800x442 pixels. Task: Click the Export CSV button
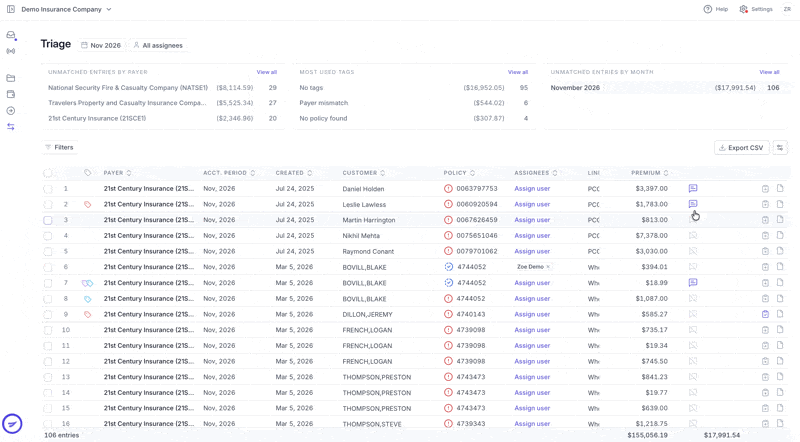741,148
